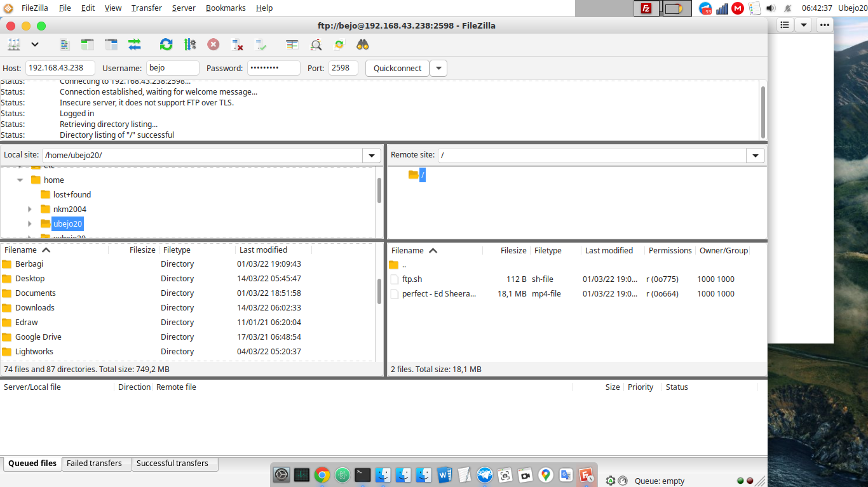
Task: Open the three-dots button in background window
Action: (x=825, y=25)
